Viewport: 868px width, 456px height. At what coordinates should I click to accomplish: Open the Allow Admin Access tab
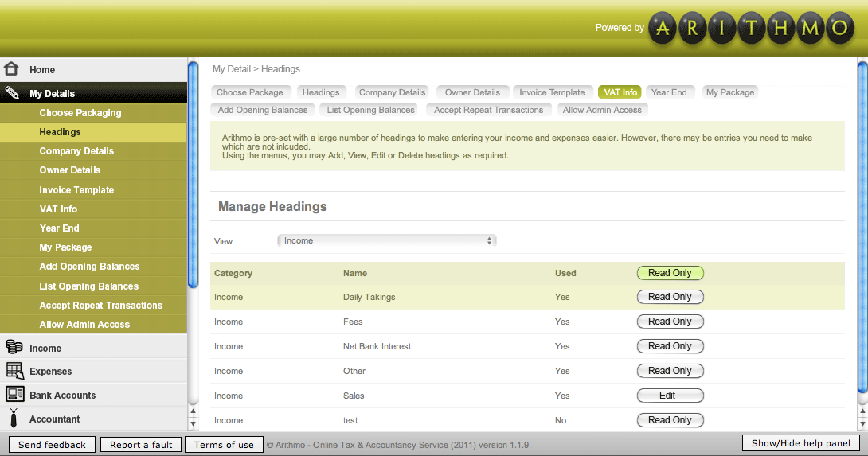(602, 110)
